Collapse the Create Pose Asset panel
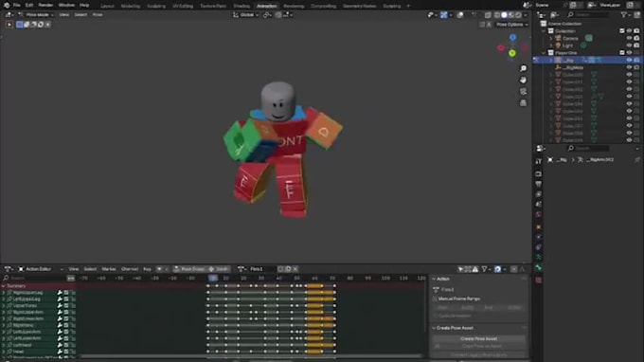 pos(434,328)
